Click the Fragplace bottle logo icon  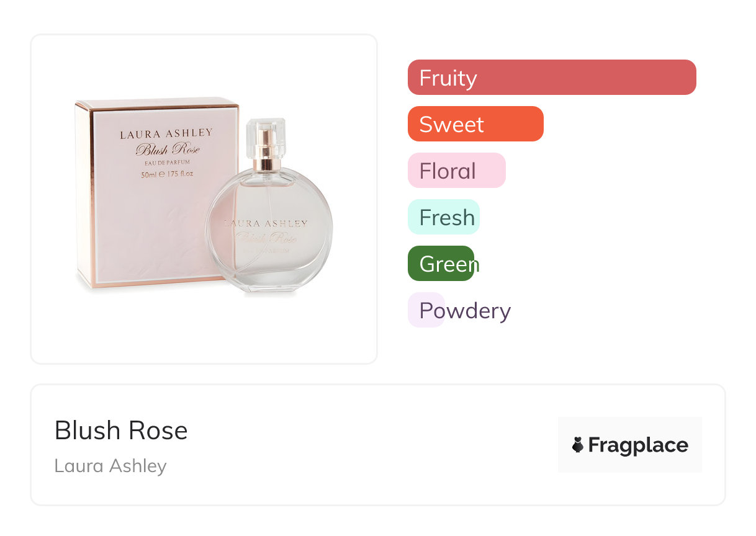pos(578,445)
